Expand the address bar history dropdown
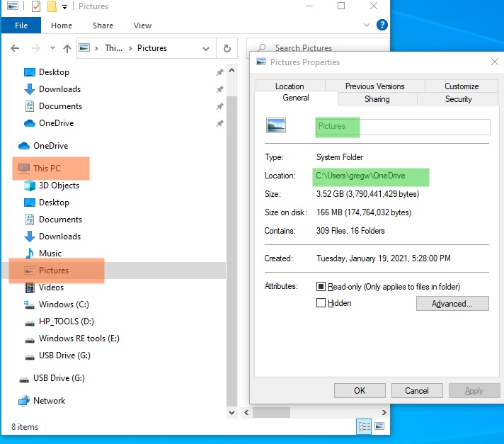504x444 pixels. pos(206,49)
